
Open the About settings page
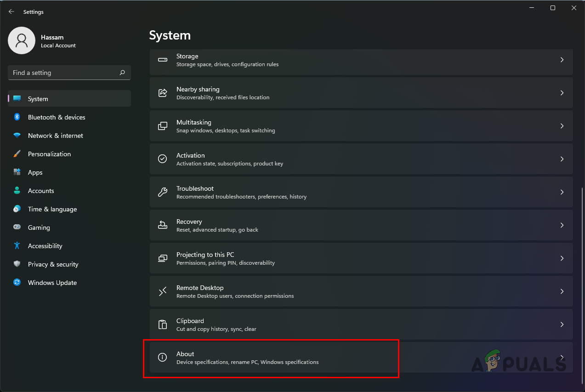(271, 358)
